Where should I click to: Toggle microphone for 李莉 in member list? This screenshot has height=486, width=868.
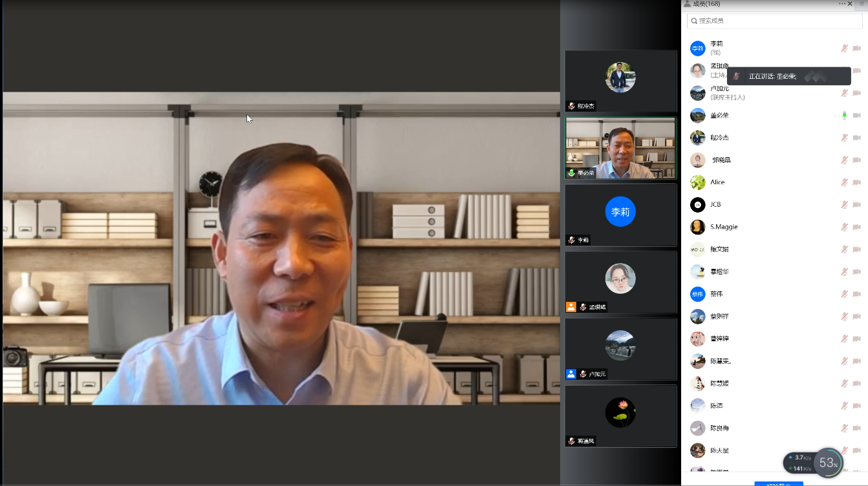pos(844,48)
